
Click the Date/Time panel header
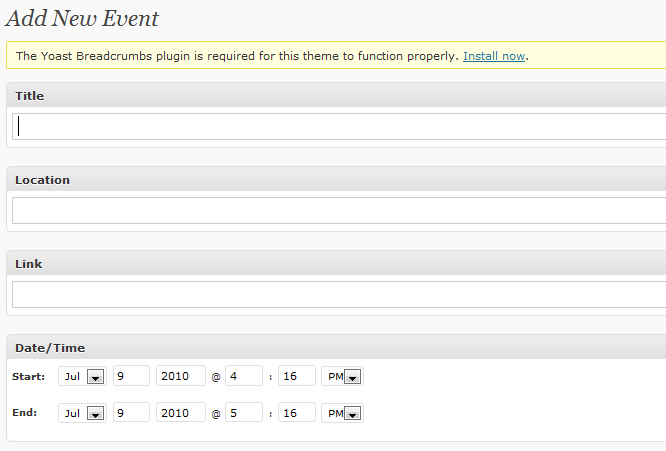tap(336, 347)
